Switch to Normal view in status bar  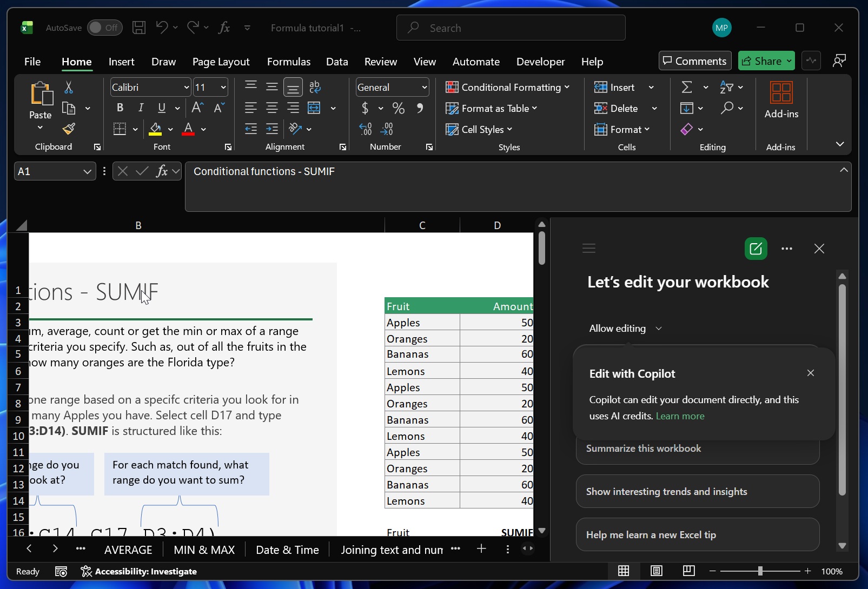624,571
